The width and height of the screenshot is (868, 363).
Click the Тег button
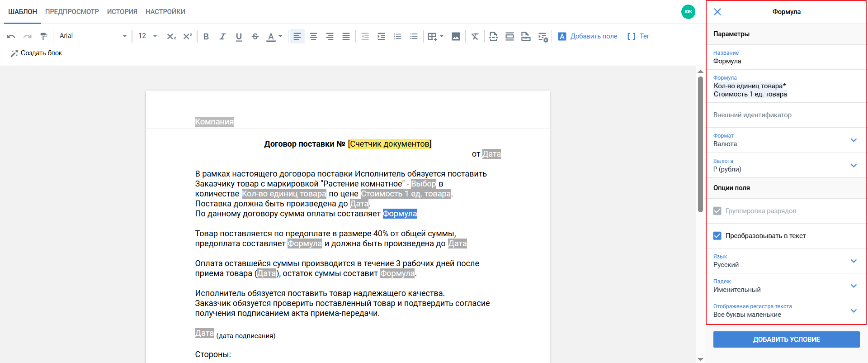click(x=638, y=36)
